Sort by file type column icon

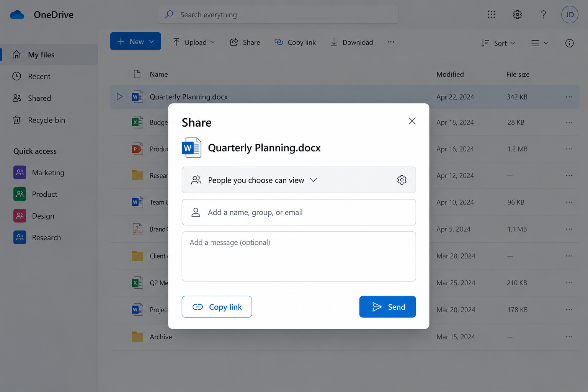[137, 74]
